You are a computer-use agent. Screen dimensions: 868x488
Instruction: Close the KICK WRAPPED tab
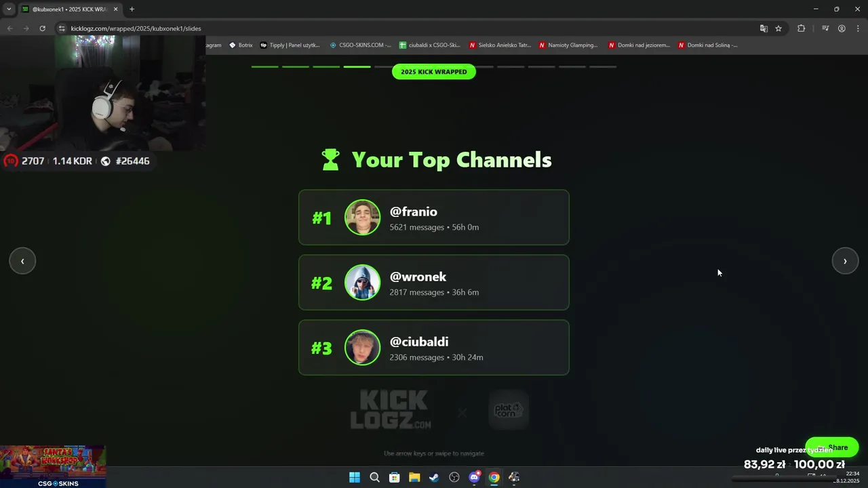tap(115, 9)
